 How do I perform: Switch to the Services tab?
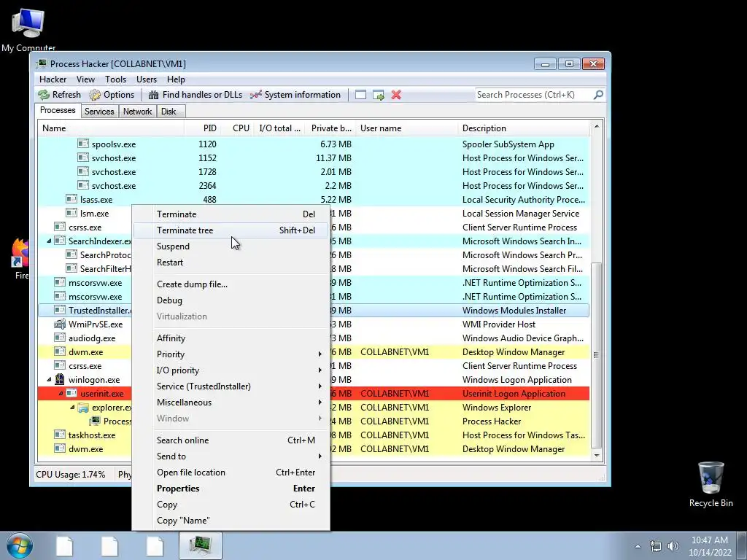coord(99,112)
